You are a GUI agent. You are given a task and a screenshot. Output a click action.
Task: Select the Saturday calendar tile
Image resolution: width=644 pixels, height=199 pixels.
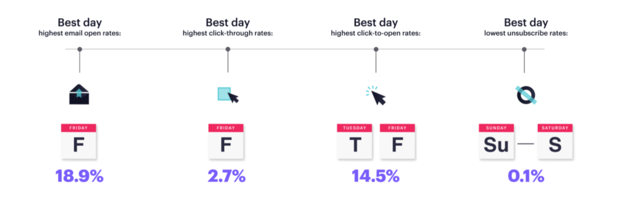tap(555, 141)
